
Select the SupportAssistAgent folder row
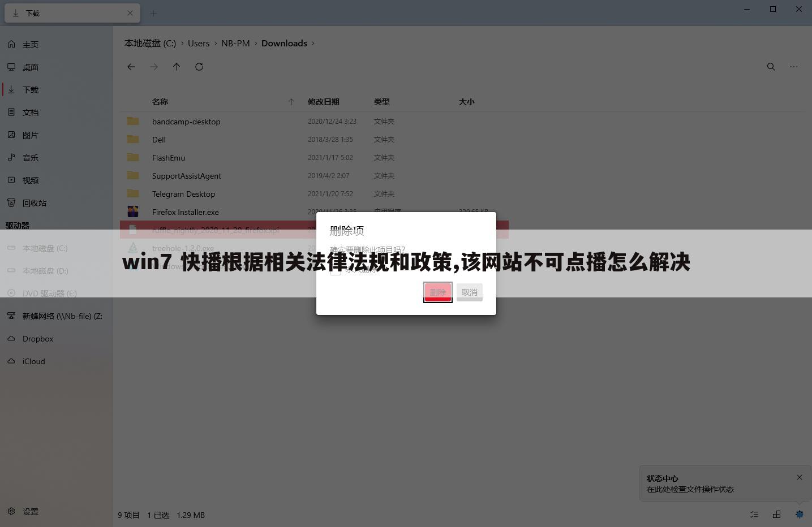314,175
